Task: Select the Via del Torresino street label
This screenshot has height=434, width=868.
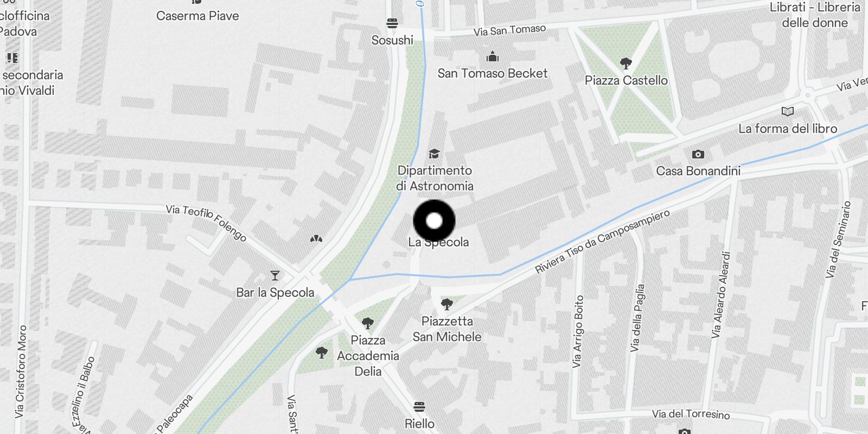Action: pos(691,414)
